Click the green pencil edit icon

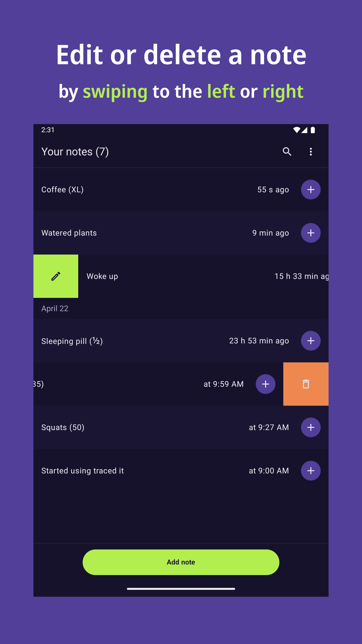pos(56,276)
